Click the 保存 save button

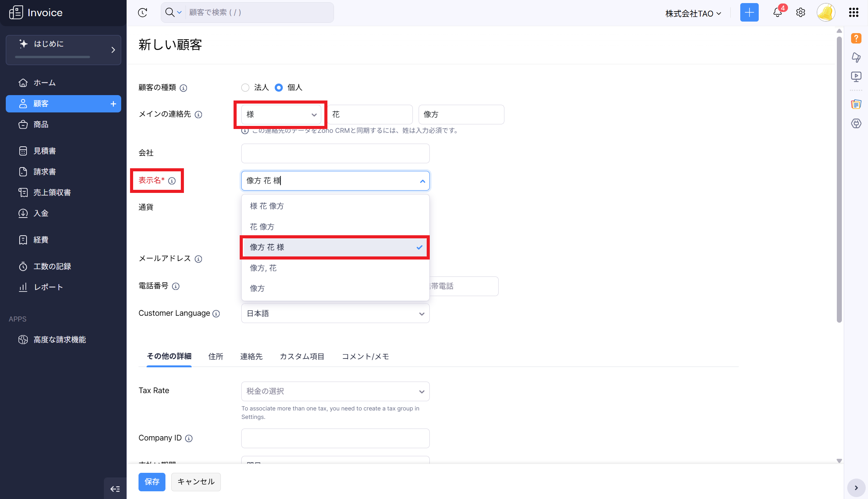(152, 482)
